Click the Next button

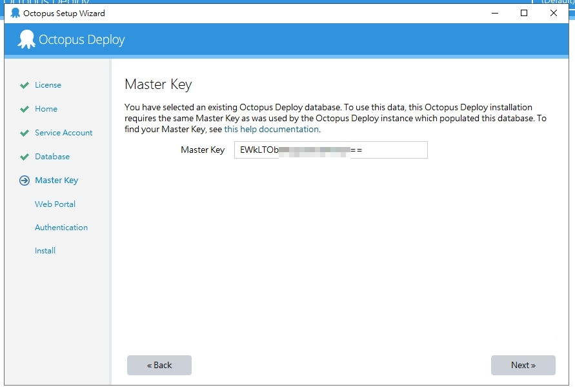pos(523,365)
